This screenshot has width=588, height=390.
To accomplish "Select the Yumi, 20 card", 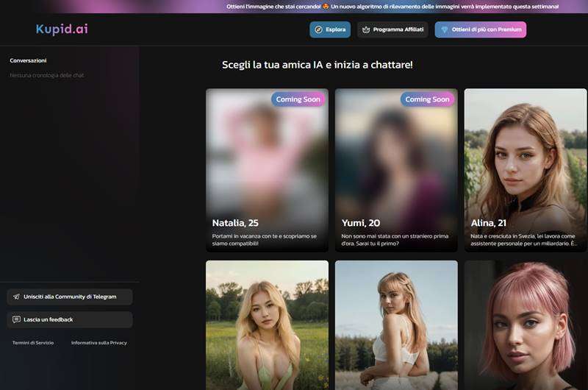I will [x=396, y=170].
